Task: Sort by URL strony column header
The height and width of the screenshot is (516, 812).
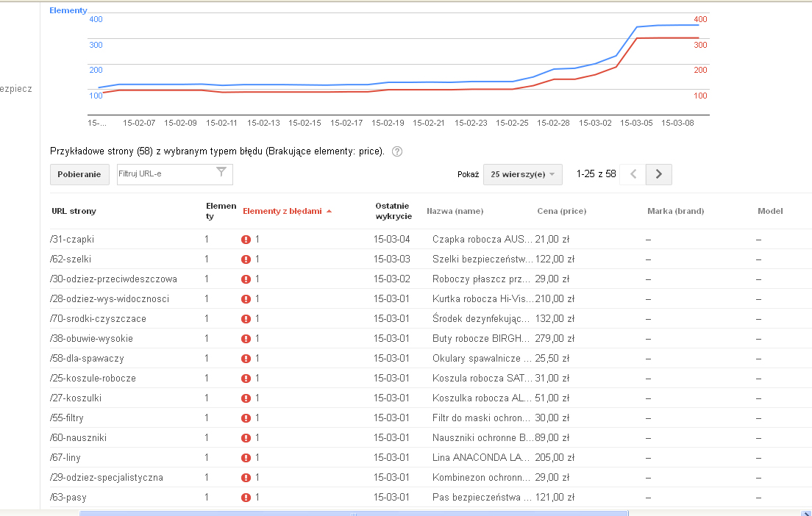Action: (x=74, y=211)
